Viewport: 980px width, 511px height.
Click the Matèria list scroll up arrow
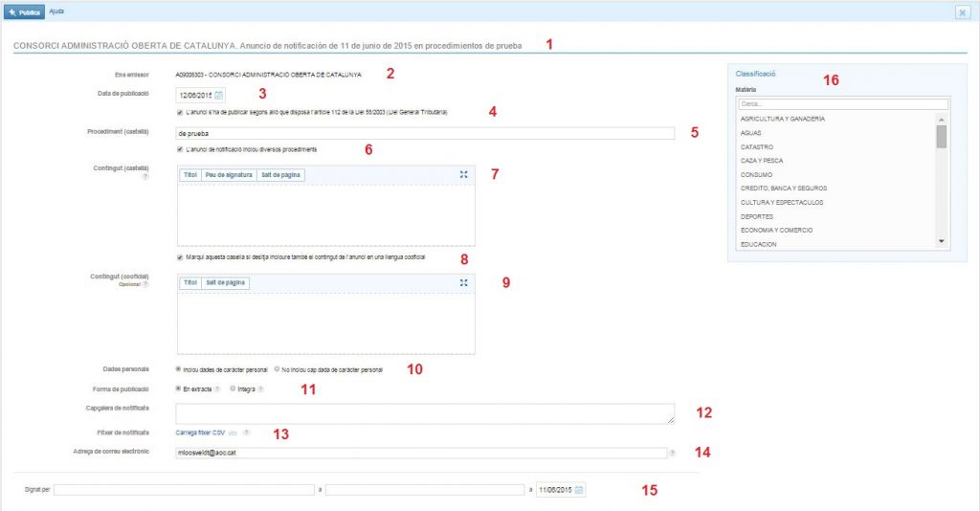pos(942,119)
